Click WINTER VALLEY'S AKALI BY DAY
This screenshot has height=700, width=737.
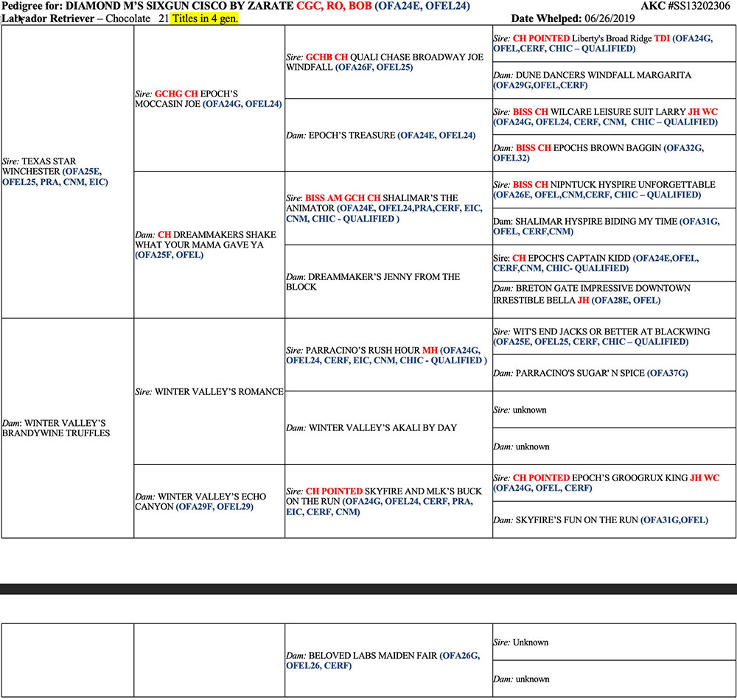(x=383, y=427)
